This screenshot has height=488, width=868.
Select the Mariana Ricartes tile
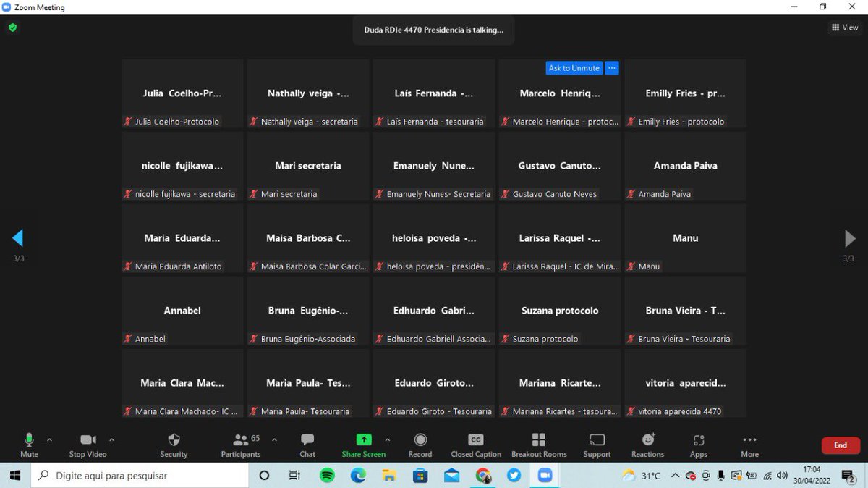(560, 383)
